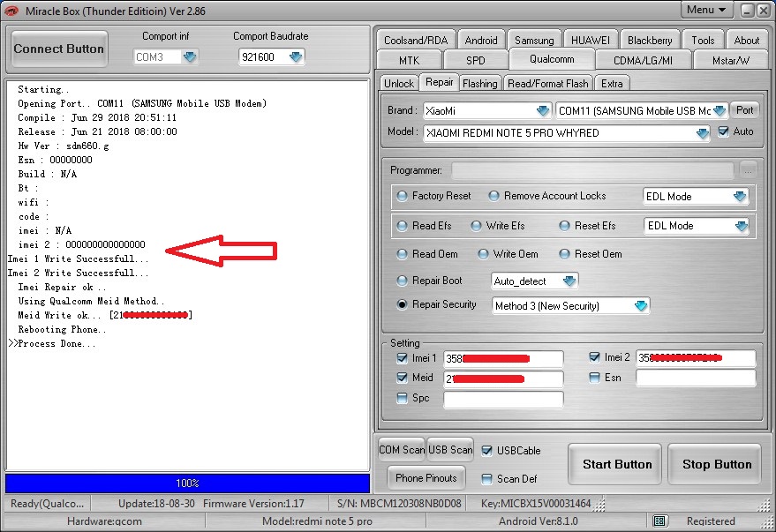The width and height of the screenshot is (776, 532).
Task: Select the Write Oem option
Action: coord(483,254)
